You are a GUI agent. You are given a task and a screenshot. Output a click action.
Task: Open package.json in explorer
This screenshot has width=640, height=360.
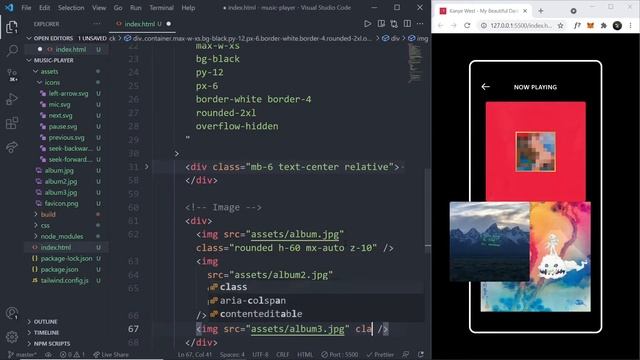click(59, 269)
